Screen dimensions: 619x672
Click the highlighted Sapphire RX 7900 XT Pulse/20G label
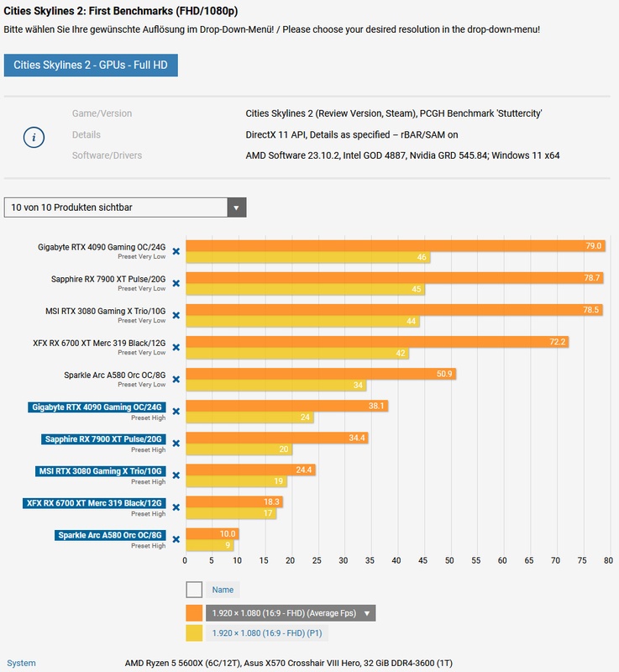click(103, 438)
